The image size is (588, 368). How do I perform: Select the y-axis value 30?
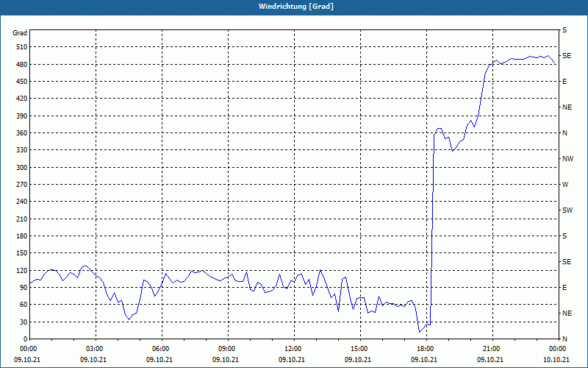click(24, 322)
